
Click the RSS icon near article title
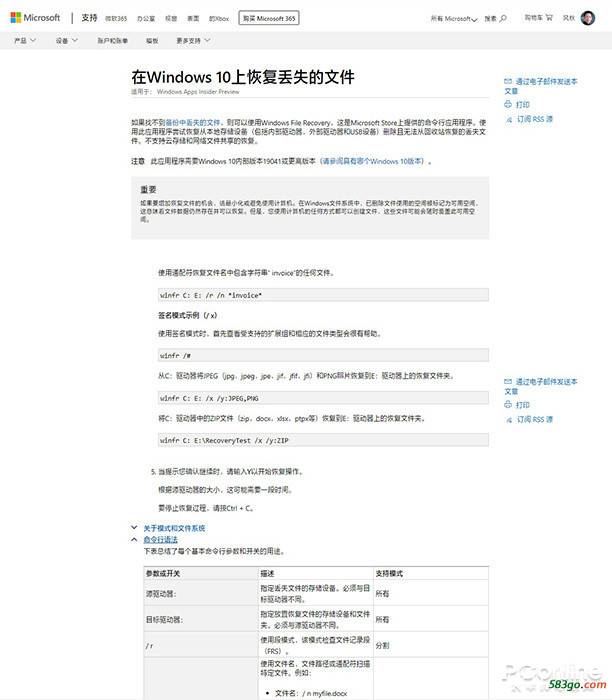[x=508, y=120]
